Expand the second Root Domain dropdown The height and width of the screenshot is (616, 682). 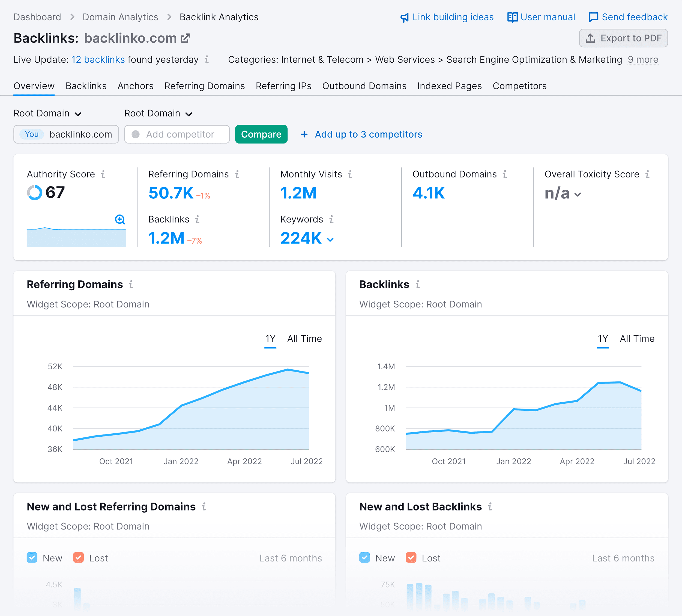(157, 113)
